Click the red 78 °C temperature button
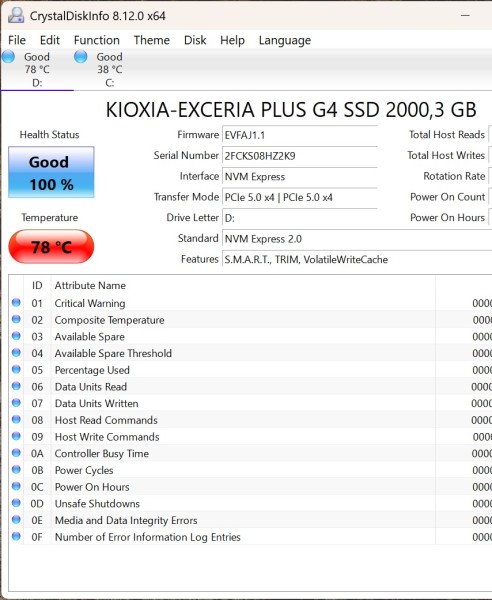Image resolution: width=492 pixels, height=600 pixels. [x=51, y=247]
